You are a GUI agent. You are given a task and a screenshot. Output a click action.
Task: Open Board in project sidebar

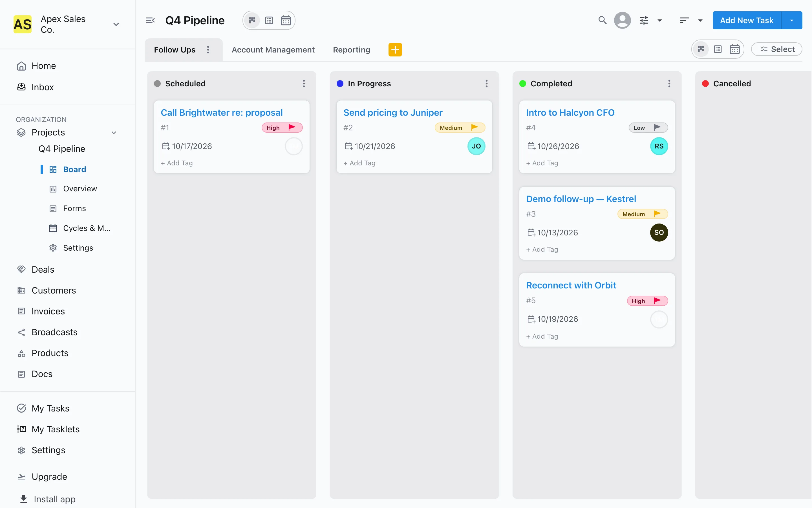(74, 169)
